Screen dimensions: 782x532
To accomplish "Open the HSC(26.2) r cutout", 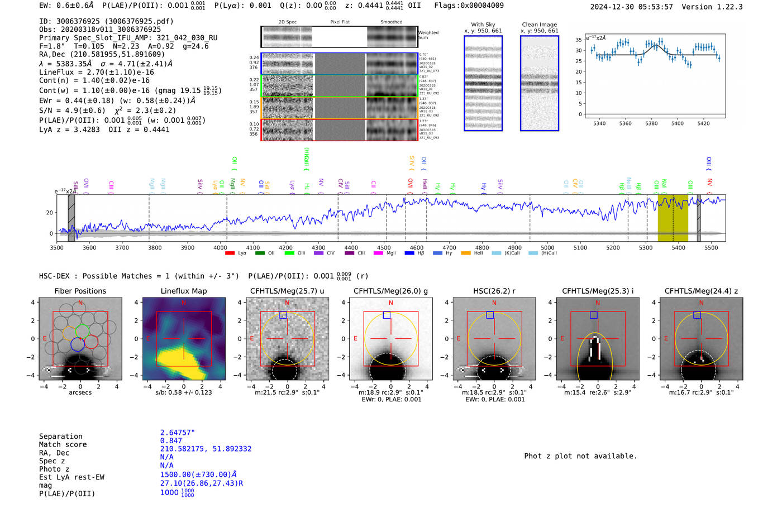I will click(x=494, y=339).
